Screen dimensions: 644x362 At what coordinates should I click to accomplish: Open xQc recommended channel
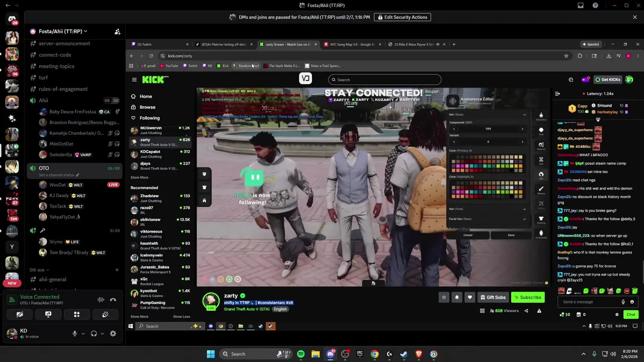coord(160,281)
